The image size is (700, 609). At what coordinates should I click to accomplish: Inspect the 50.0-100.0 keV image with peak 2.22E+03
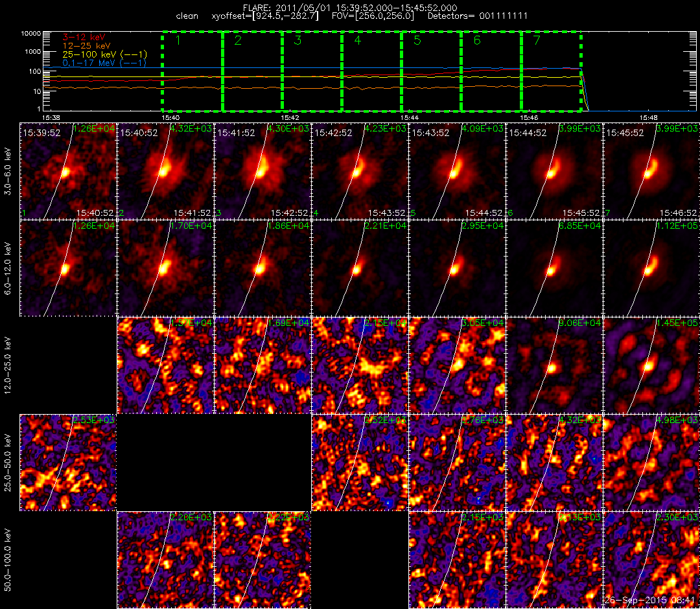coord(262,560)
